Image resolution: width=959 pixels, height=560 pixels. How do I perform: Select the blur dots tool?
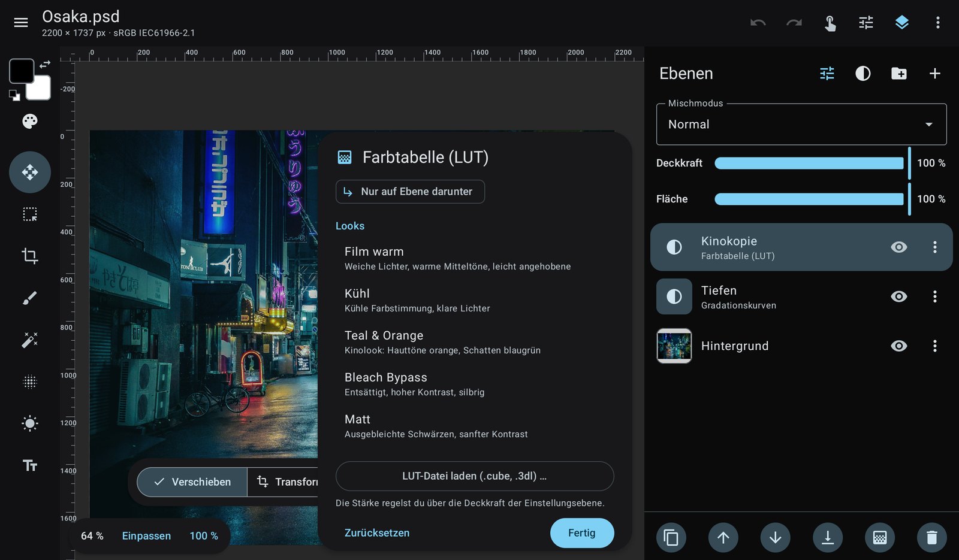pos(30,382)
